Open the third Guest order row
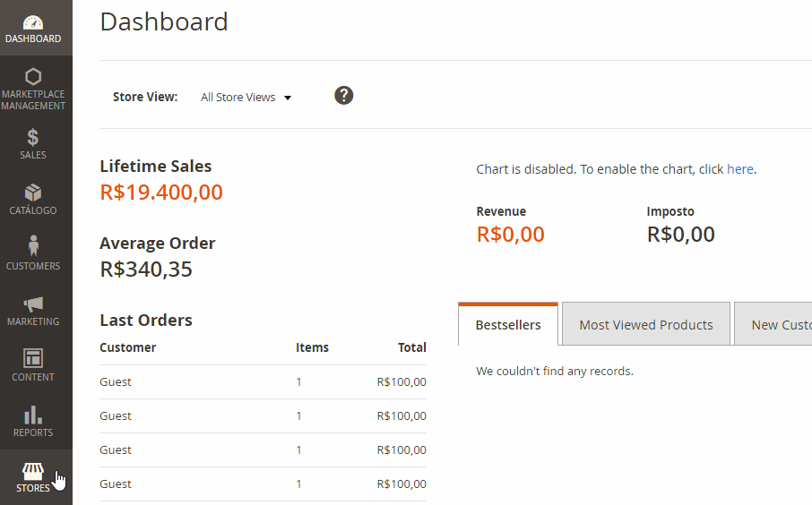The image size is (812, 505). point(263,450)
